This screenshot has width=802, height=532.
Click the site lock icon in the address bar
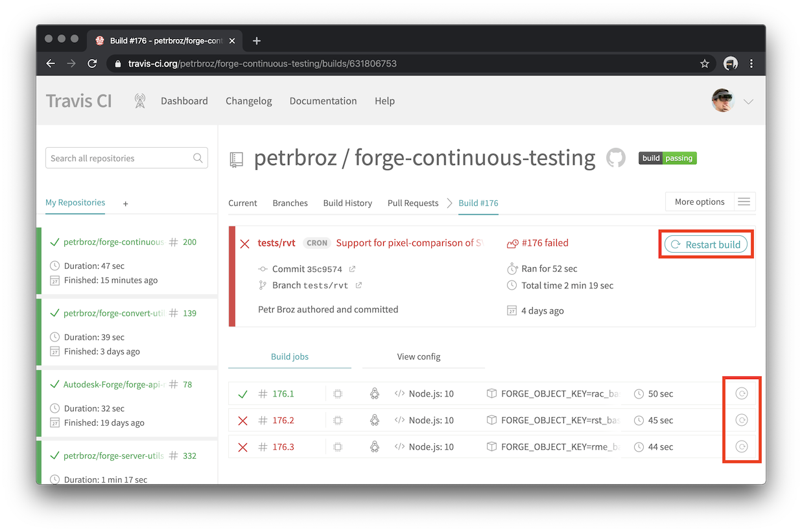click(x=118, y=64)
